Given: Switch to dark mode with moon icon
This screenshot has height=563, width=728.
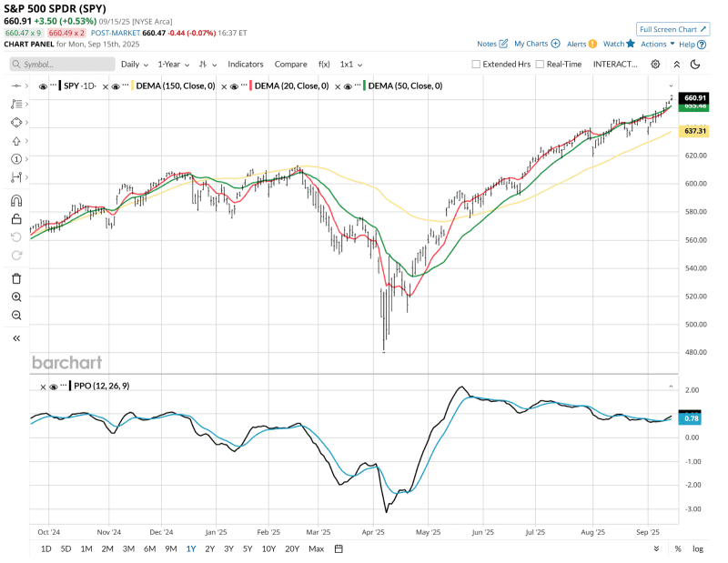Looking at the screenshot, I should tap(695, 65).
